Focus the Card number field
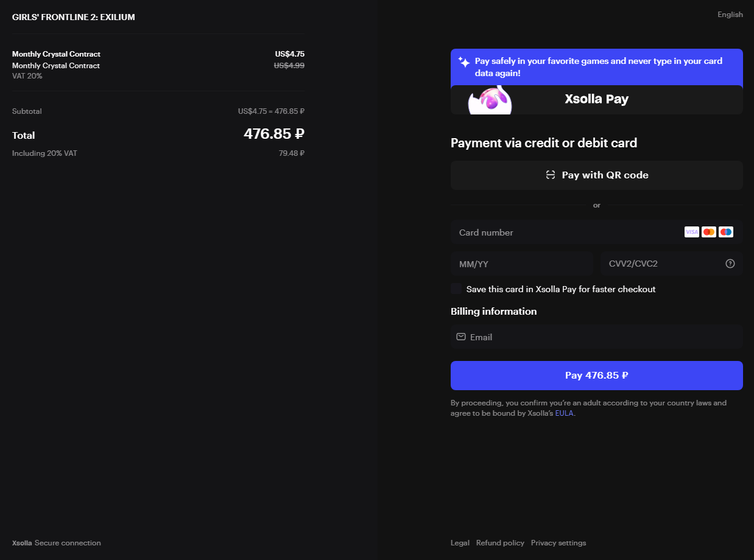The image size is (754, 560). pos(597,233)
